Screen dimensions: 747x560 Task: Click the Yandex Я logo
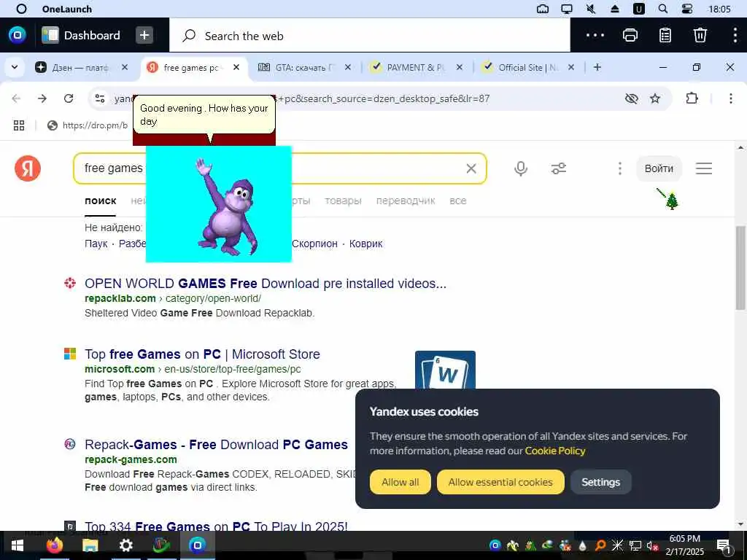(28, 168)
